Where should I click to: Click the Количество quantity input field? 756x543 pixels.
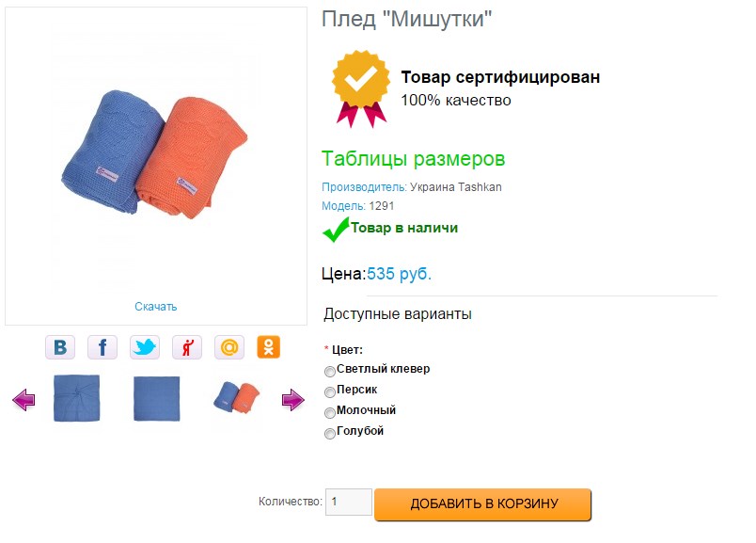point(348,503)
